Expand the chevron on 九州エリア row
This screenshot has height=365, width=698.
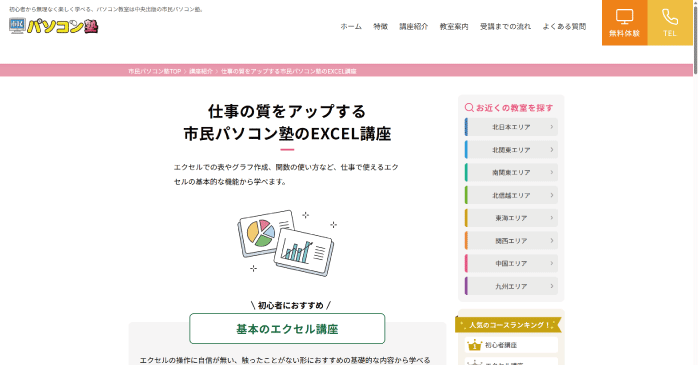click(x=552, y=286)
